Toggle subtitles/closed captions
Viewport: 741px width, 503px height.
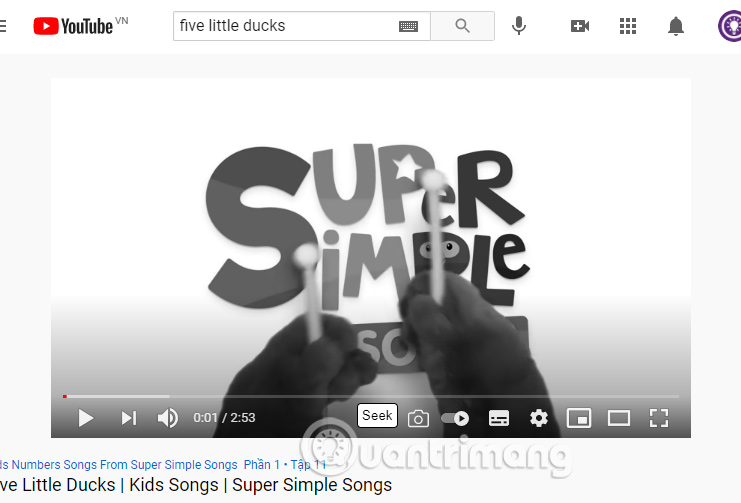click(x=499, y=418)
